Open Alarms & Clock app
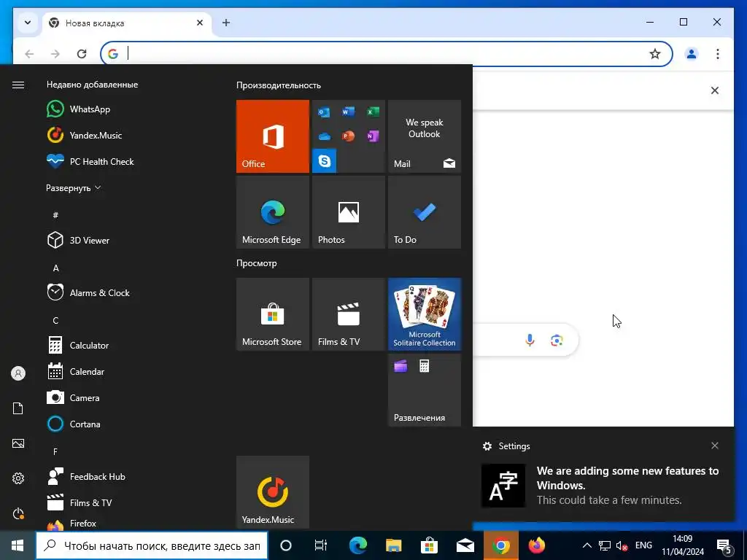Screen dimensions: 747x560 pyautogui.click(x=88, y=293)
